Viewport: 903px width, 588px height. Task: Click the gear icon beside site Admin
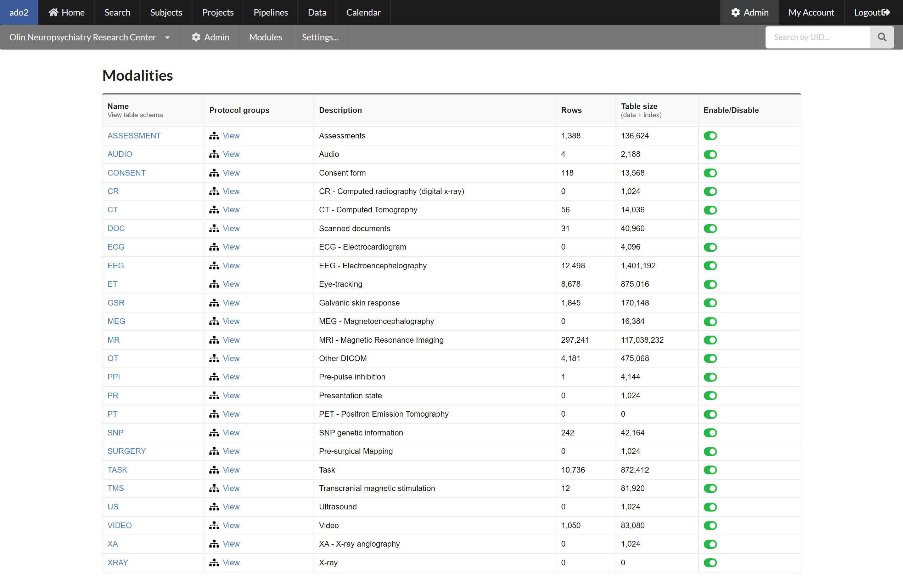click(196, 37)
